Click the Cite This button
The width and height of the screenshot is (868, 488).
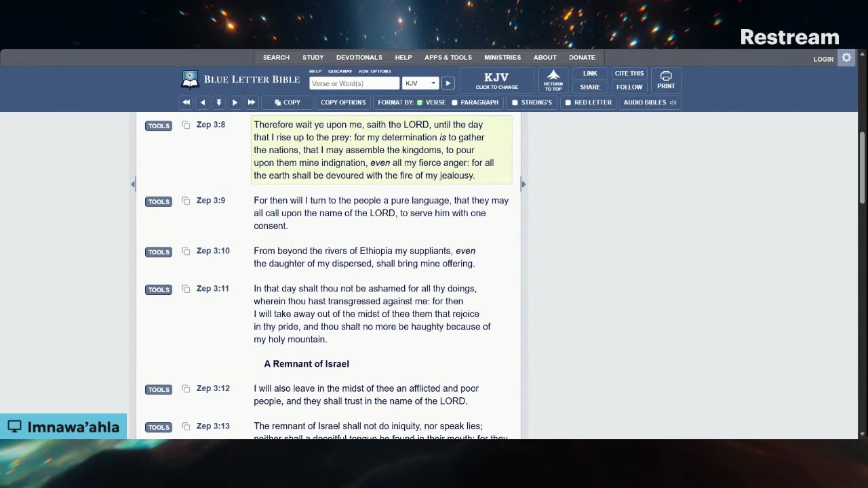629,73
